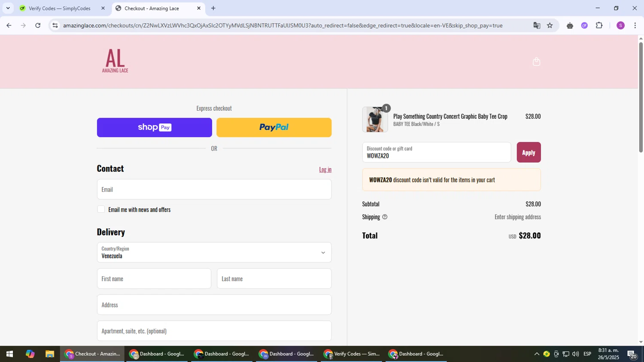Pay with Shop Pay button
The height and width of the screenshot is (362, 644).
coord(155,127)
